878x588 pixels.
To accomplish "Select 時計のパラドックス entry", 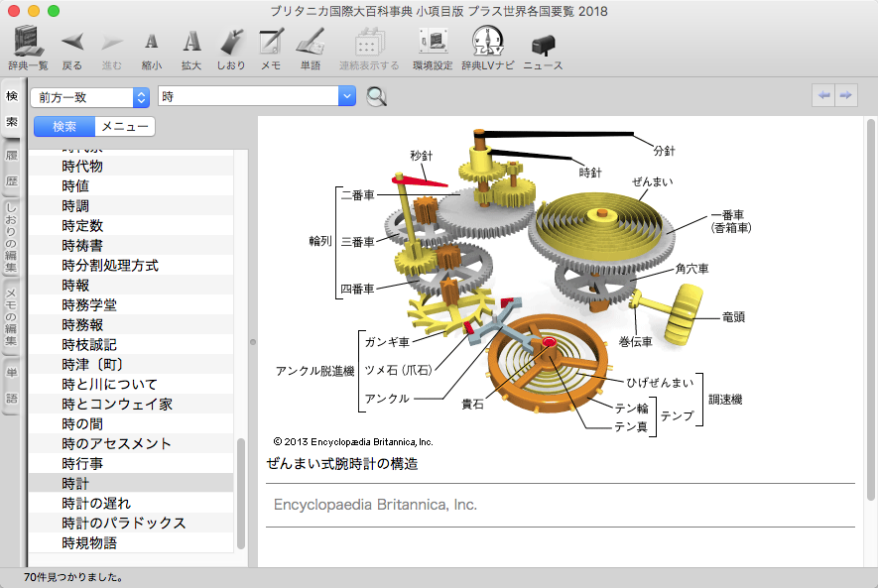I will [131, 524].
